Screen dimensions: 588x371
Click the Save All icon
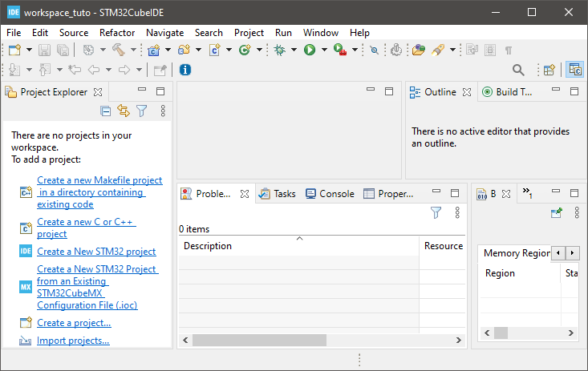point(63,50)
